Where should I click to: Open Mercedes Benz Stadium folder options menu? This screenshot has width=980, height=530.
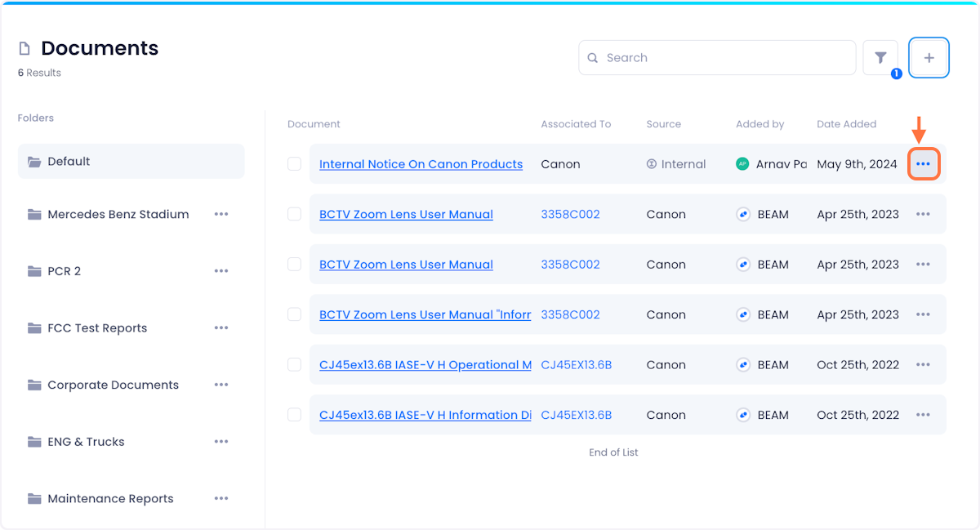[x=221, y=214]
